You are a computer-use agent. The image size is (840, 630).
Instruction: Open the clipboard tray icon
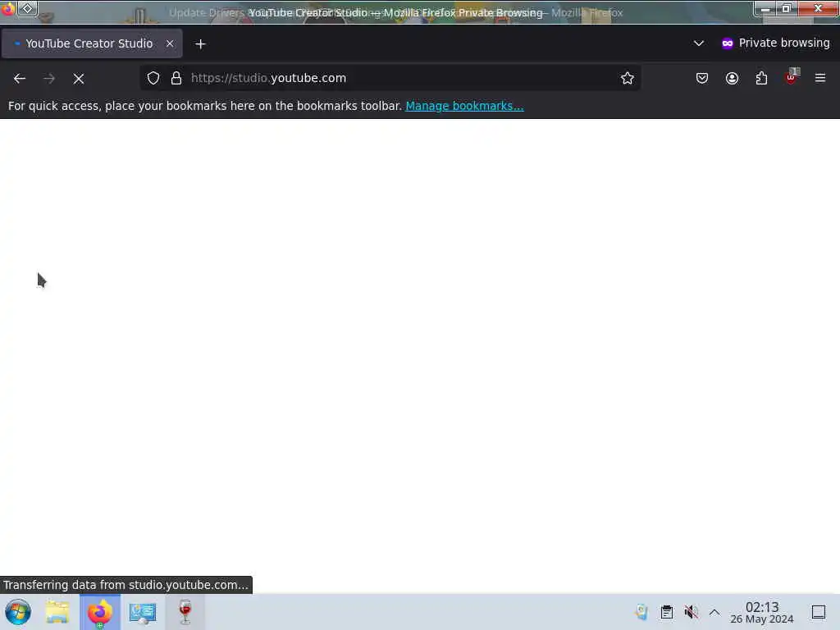[666, 612]
